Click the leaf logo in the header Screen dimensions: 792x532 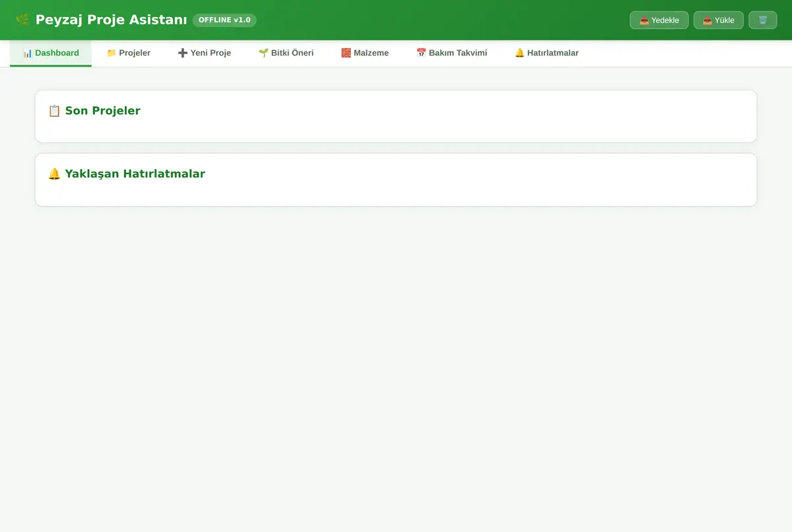coord(22,20)
